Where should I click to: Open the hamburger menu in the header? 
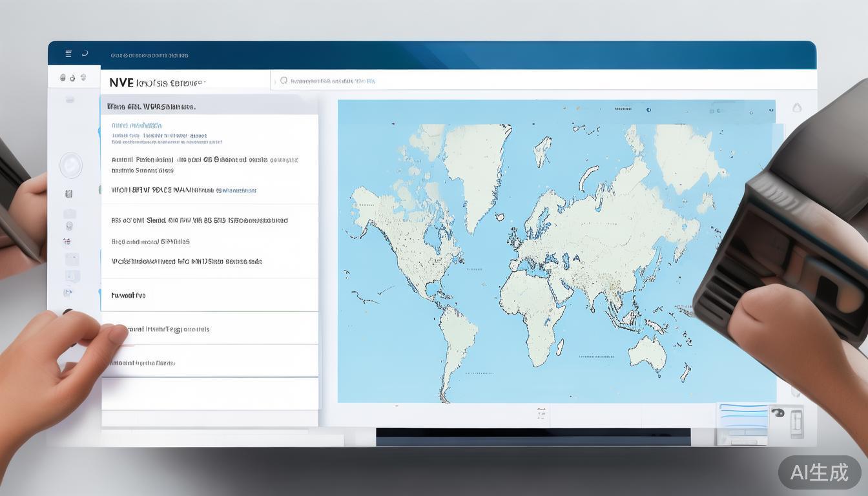tap(68, 54)
